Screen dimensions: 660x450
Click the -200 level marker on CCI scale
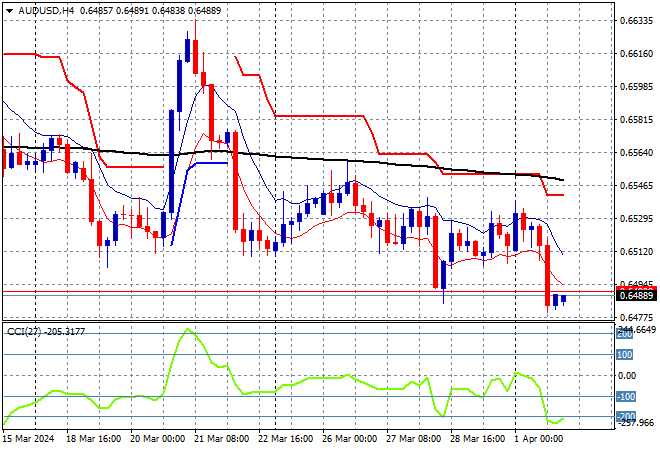(x=625, y=417)
